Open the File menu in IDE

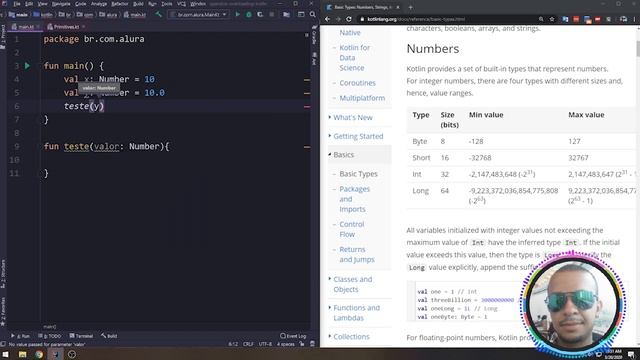pos(17,4)
